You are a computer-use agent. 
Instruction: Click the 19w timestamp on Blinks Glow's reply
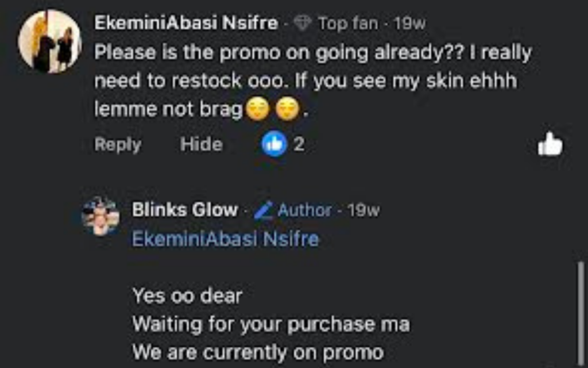tap(363, 210)
